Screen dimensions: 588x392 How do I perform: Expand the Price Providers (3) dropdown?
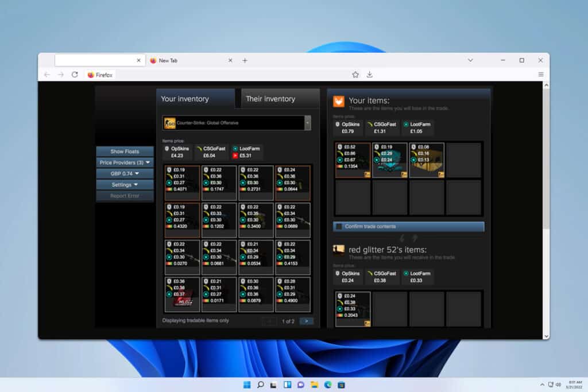point(125,162)
